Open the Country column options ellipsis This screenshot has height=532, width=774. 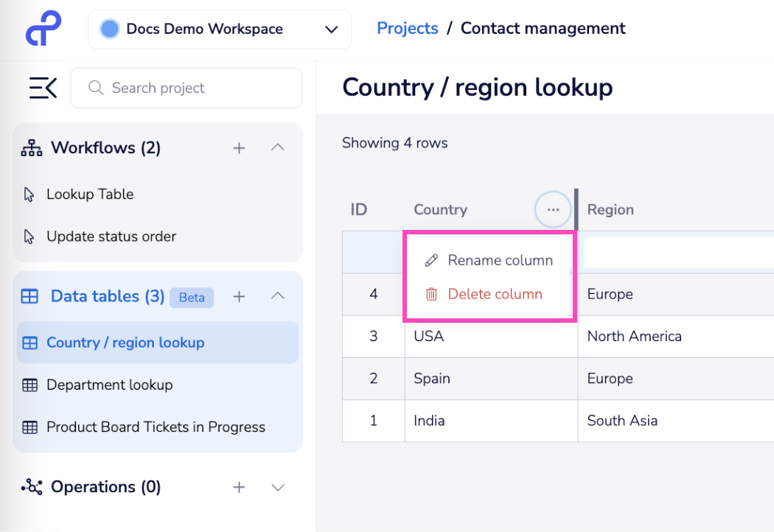tap(553, 210)
